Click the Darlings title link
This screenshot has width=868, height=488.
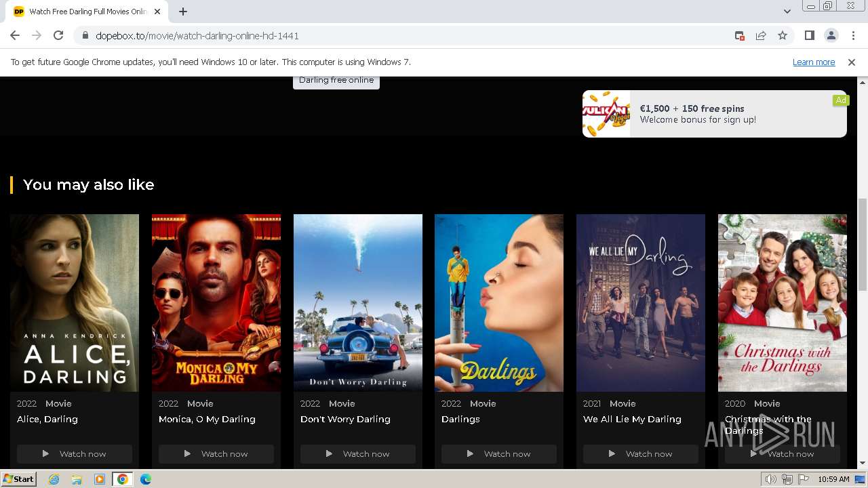(x=460, y=420)
